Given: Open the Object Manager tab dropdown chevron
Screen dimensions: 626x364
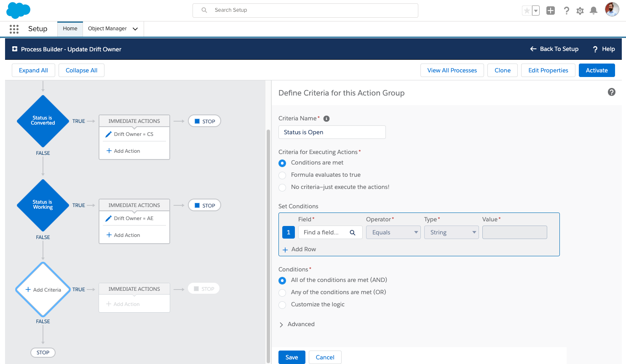Looking at the screenshot, I should (x=135, y=29).
